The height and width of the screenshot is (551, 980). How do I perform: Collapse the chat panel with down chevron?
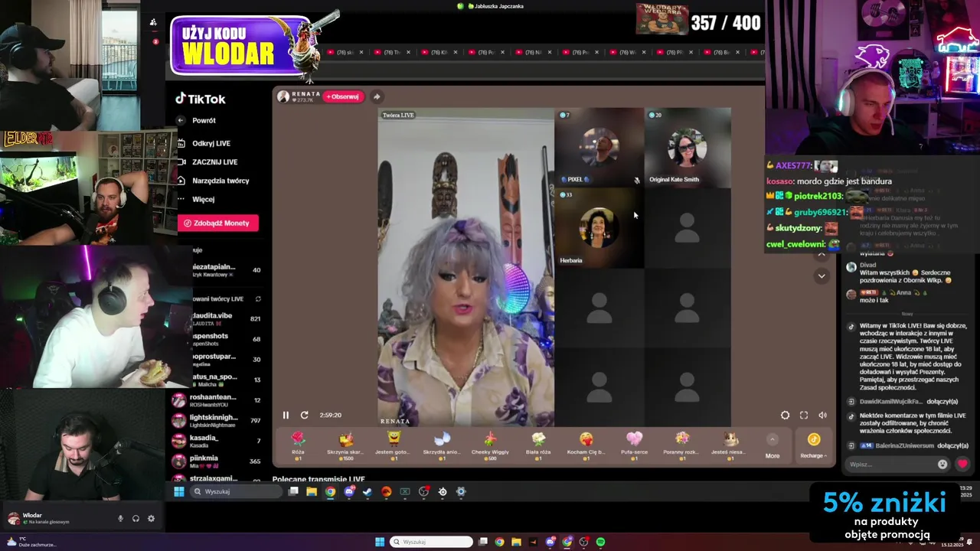(x=822, y=275)
